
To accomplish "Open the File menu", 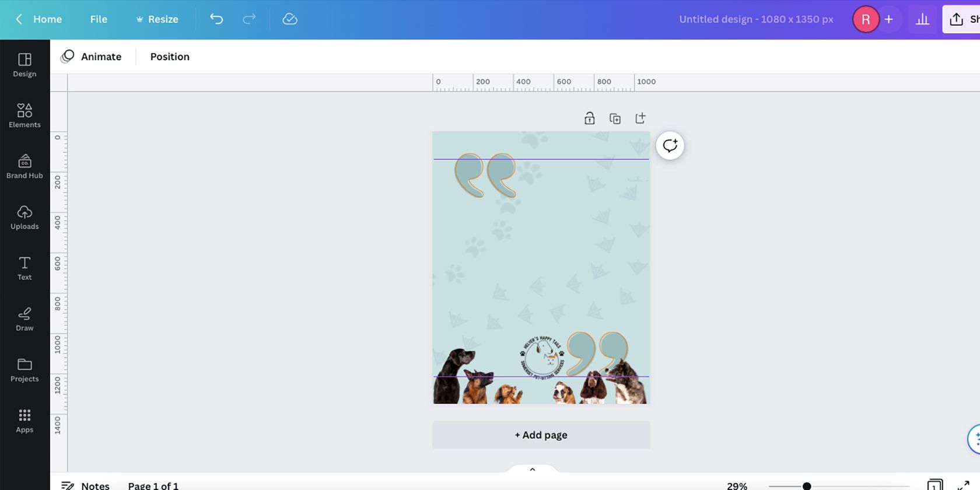I will (99, 19).
